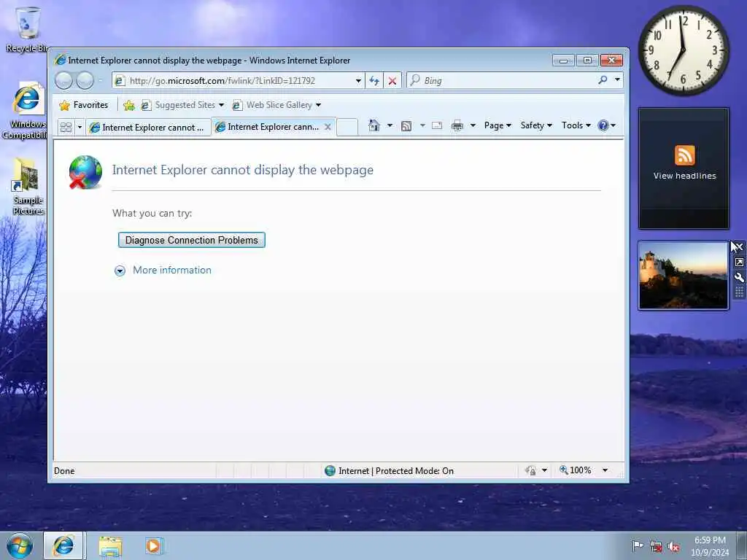
Task: Click the Bing search magnifier button
Action: [x=603, y=80]
